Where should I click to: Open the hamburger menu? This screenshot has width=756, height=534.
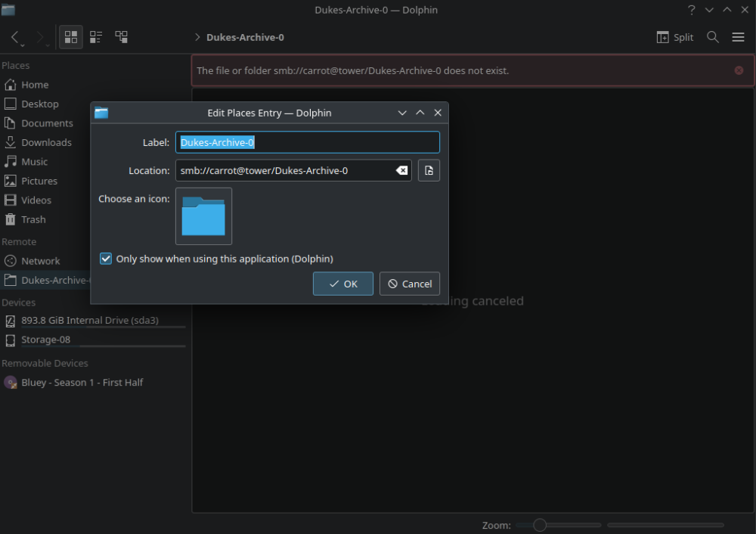click(738, 37)
